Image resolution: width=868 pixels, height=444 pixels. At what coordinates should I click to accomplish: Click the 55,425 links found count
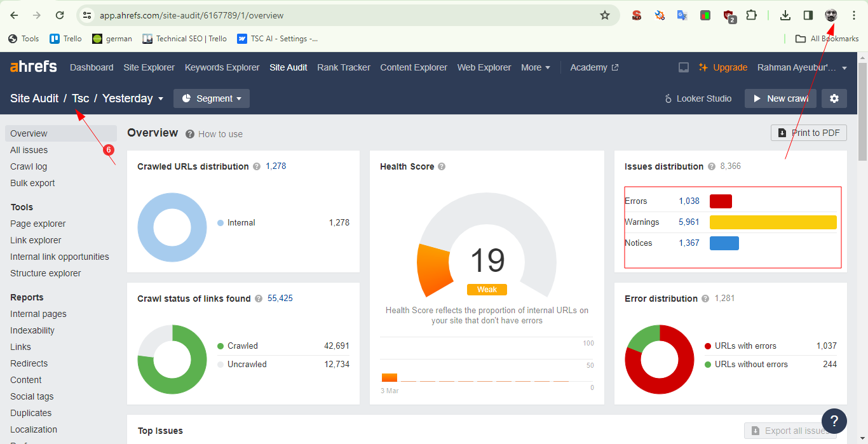(x=280, y=299)
